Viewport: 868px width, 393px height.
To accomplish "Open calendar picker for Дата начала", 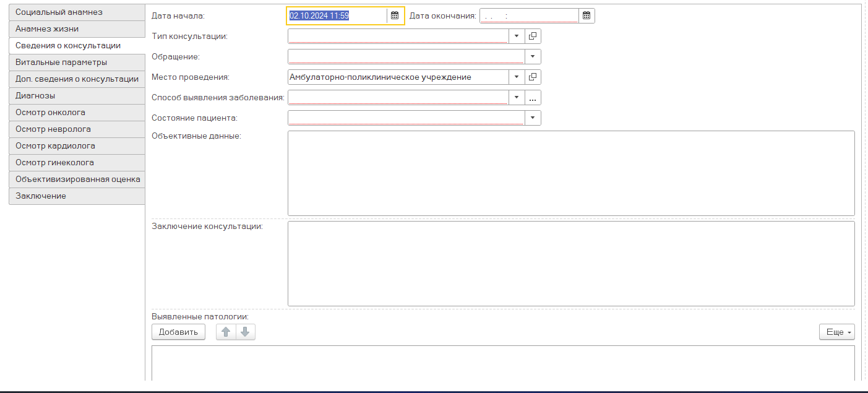I will pos(395,15).
